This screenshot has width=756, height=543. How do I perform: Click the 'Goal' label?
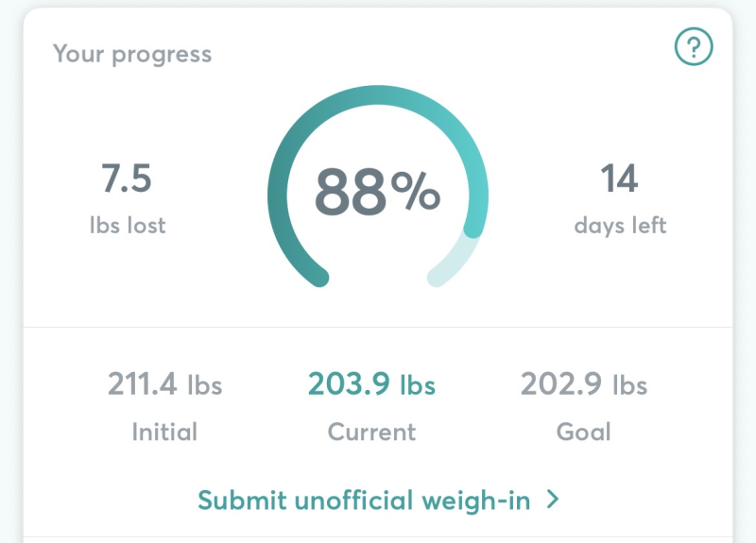[x=584, y=432]
